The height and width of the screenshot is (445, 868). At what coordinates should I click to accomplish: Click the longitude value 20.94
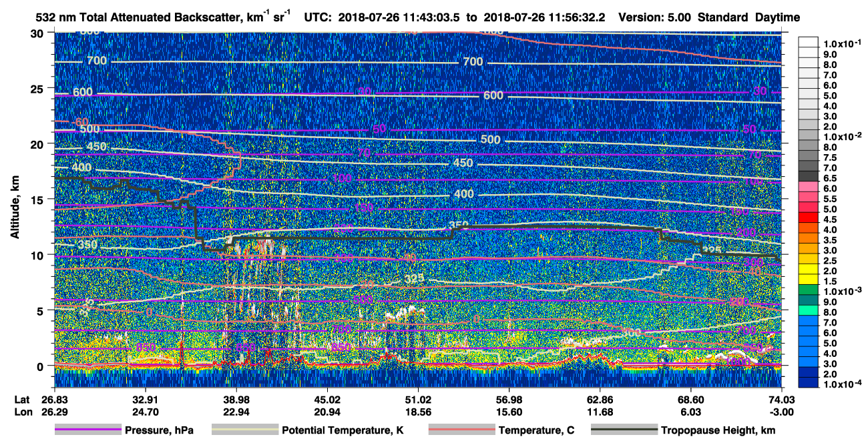click(327, 412)
